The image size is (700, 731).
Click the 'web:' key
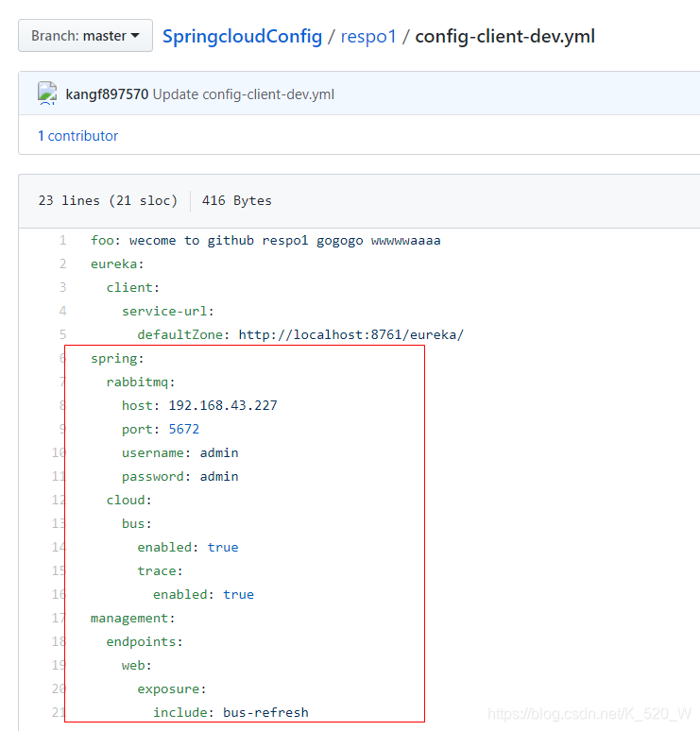[137, 665]
